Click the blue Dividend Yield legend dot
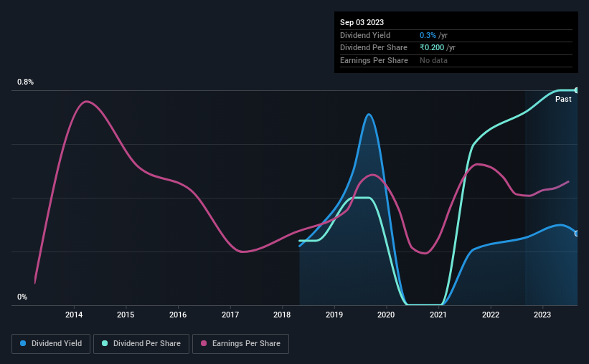 pos(23,343)
